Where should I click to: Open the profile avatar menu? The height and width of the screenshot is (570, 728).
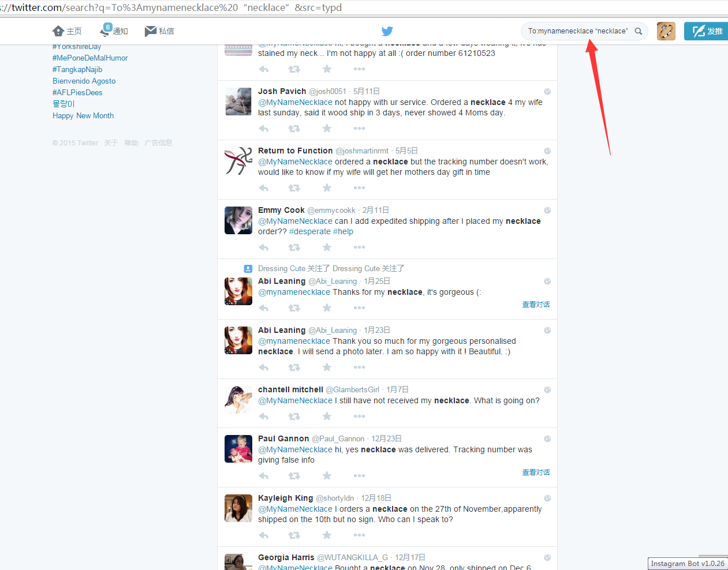click(x=666, y=31)
